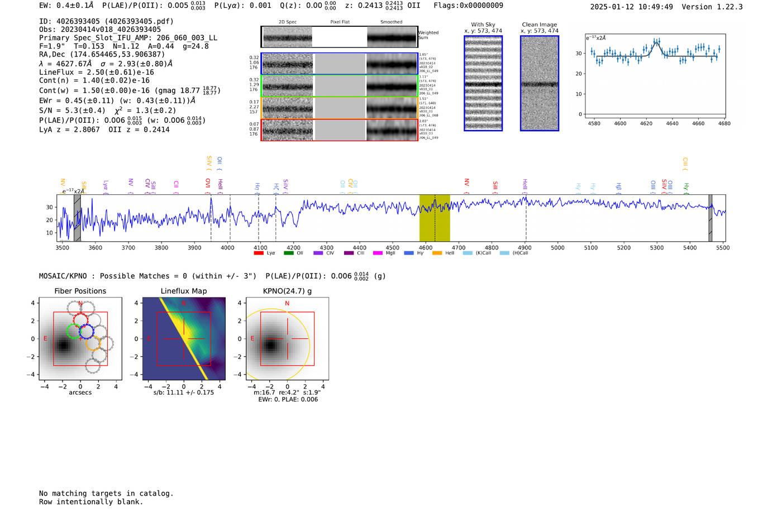Click the Lineflux Map panel

coord(184,338)
